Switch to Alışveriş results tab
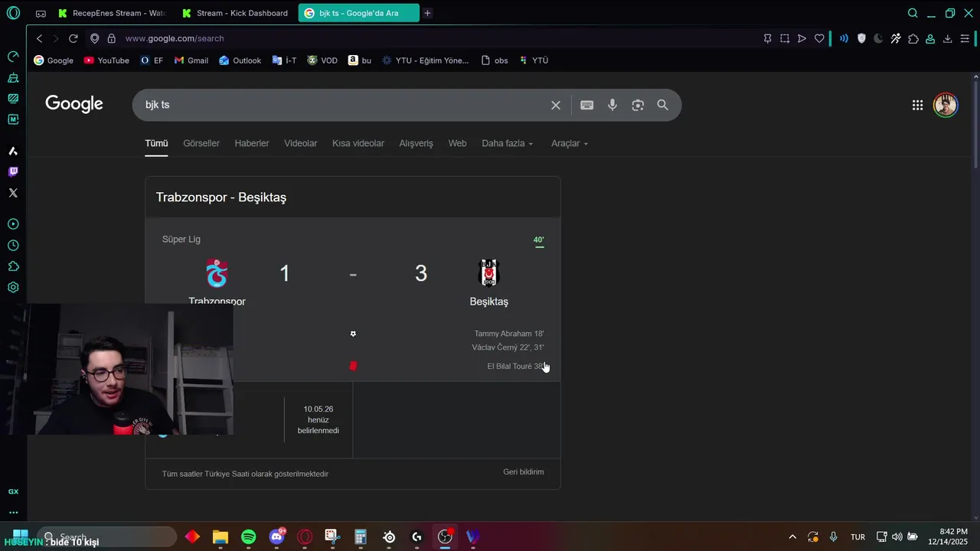 (416, 143)
